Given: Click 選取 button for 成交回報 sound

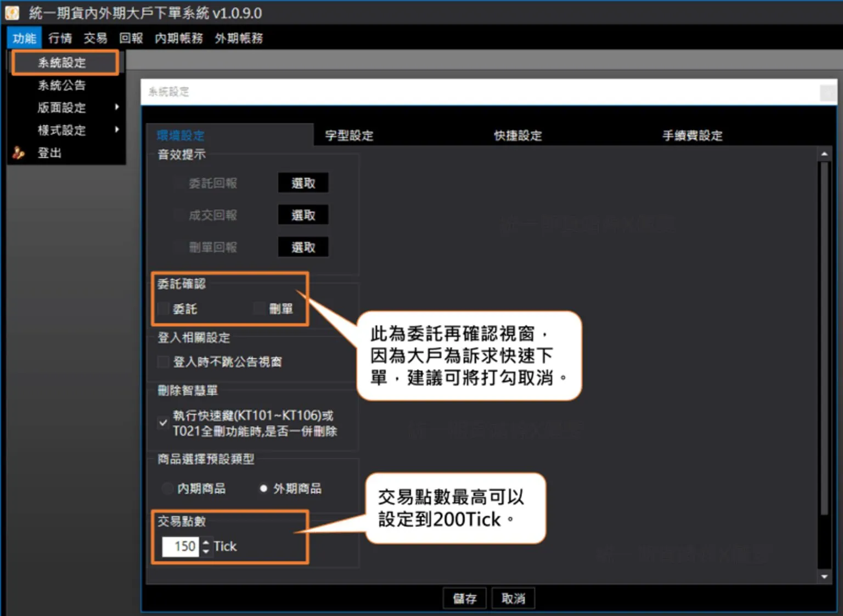Looking at the screenshot, I should (303, 215).
